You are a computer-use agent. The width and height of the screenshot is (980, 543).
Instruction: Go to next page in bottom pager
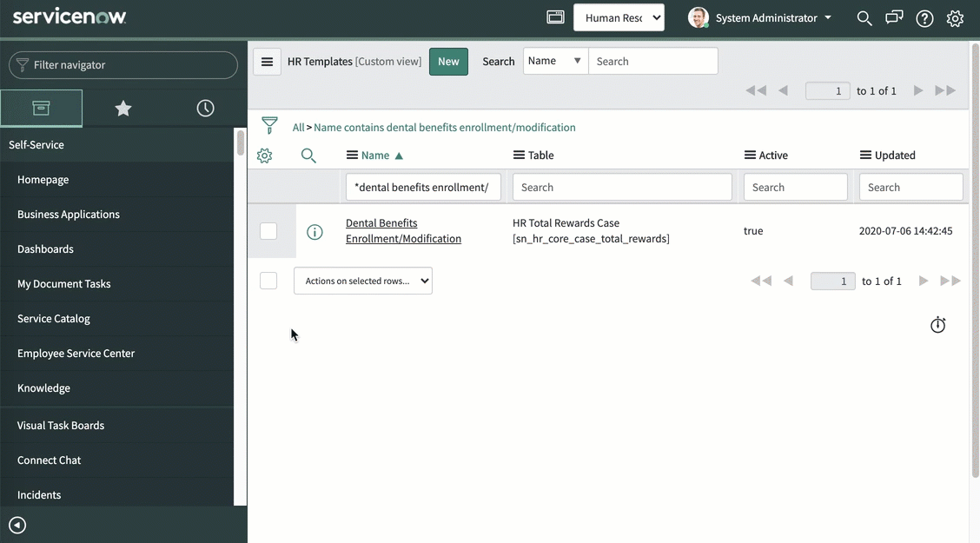point(924,281)
